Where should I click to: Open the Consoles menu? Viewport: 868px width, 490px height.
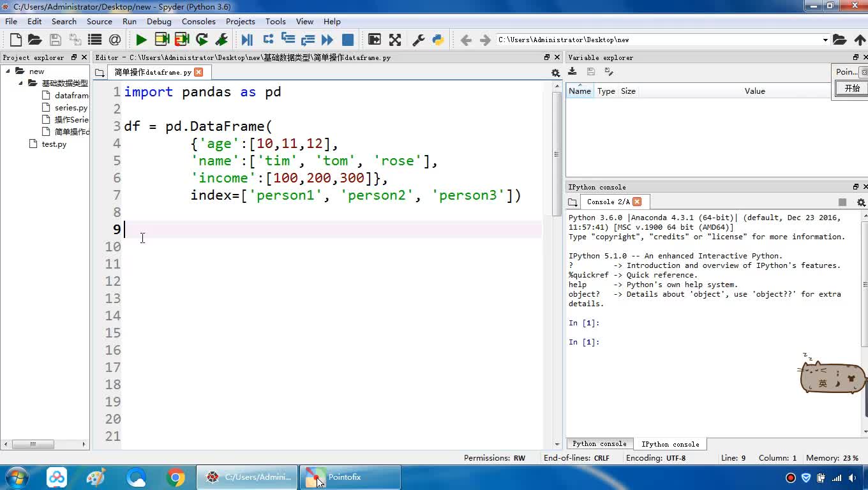[x=198, y=21]
